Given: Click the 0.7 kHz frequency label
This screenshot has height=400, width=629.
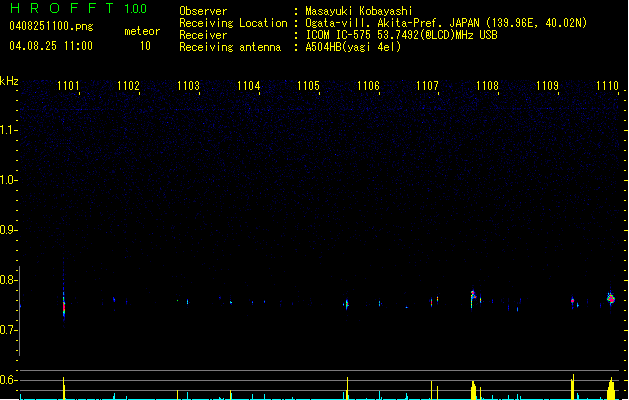Looking at the screenshot, I should 8,330.
